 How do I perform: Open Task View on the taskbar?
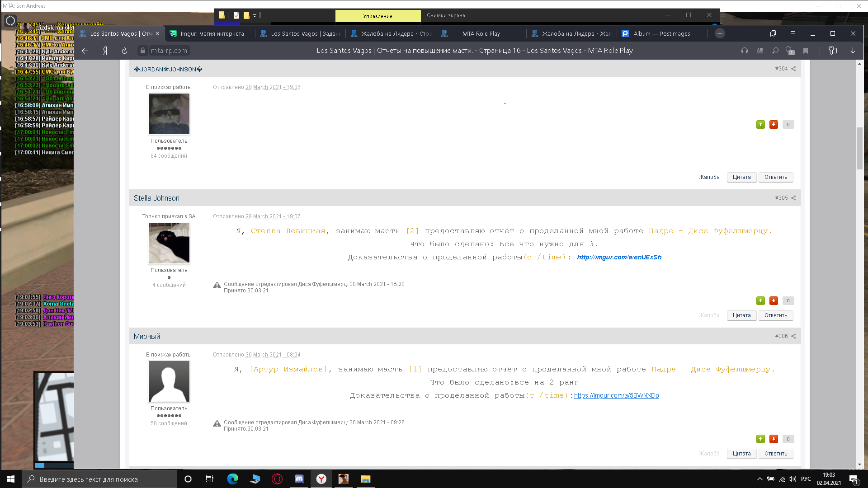pos(209,479)
